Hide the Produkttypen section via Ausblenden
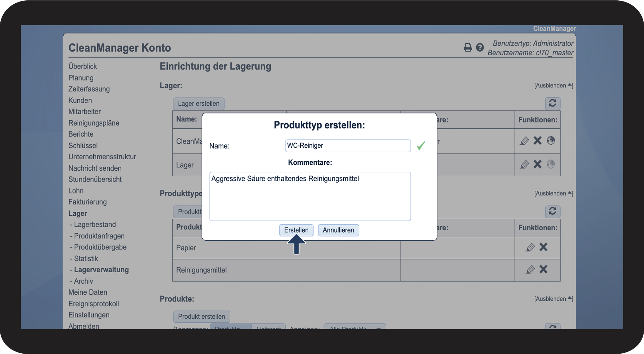 coord(553,194)
